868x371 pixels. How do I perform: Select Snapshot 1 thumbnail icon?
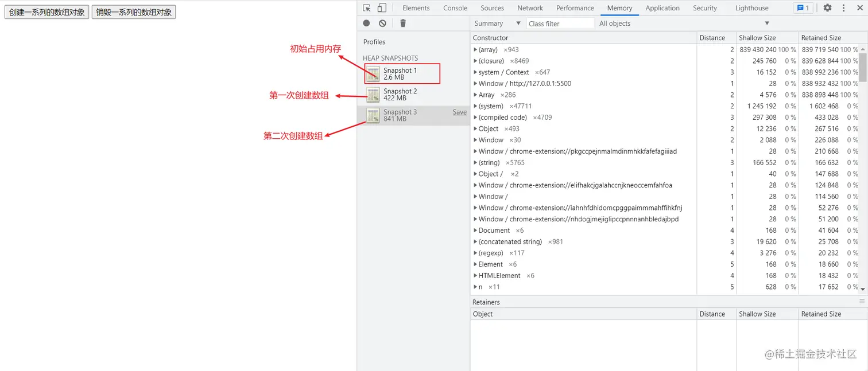(x=373, y=73)
